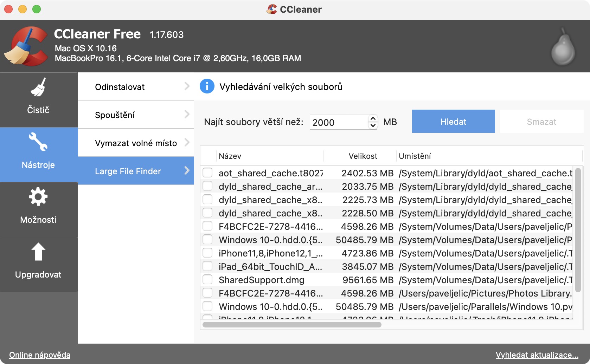The width and height of the screenshot is (590, 364).
Task: Tick checkbox for F4BCFC2E file in Photos Library
Action: (x=207, y=293)
